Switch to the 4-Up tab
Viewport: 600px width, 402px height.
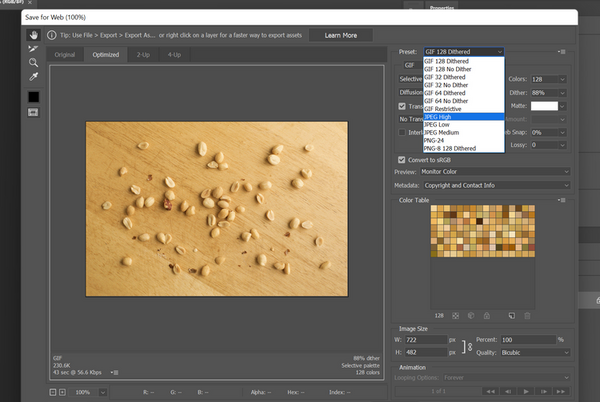click(174, 55)
